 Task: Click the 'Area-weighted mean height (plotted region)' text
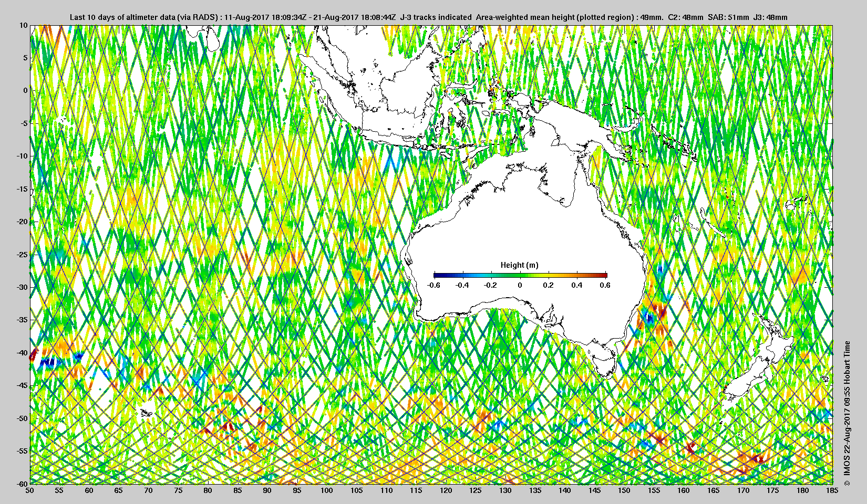click(x=555, y=17)
